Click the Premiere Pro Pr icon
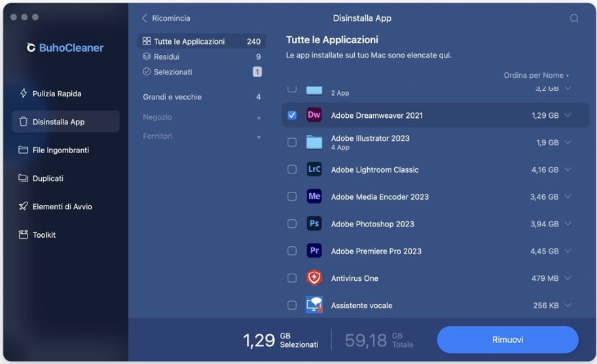The image size is (597, 364). [314, 251]
